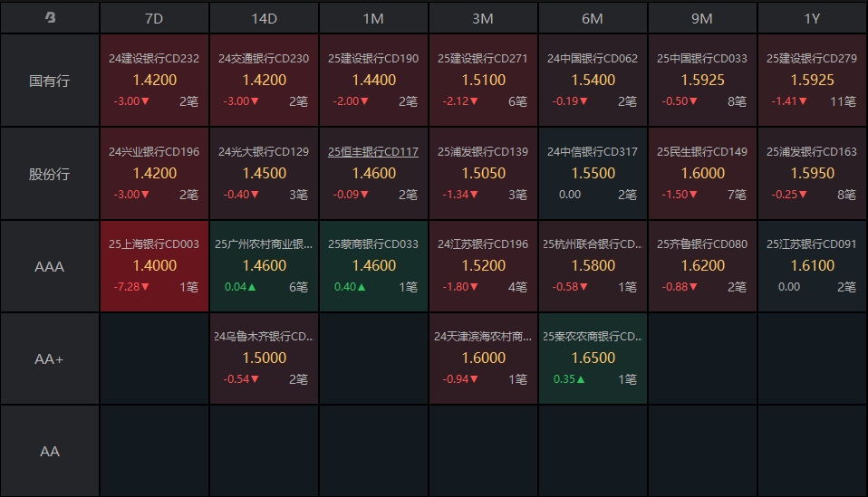868x497 pixels.
Task: Click the 1.4000 yield value
Action: (x=154, y=266)
